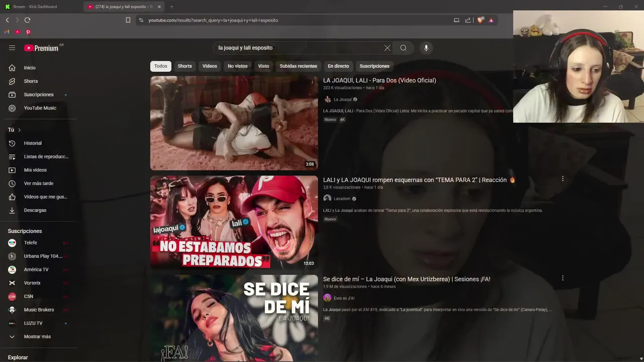This screenshot has height=362, width=644.
Task: Open the NO ESTABAMOS PREPARADOS reaction thumbnail
Action: (x=234, y=222)
